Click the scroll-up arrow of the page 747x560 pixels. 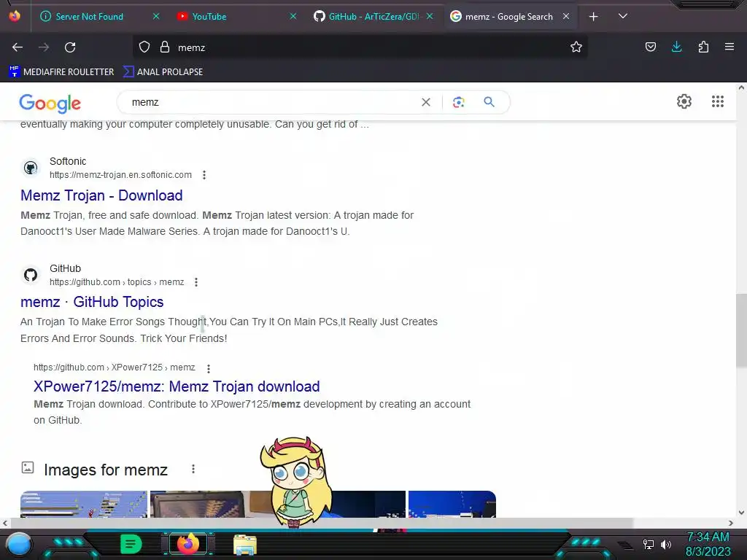[741, 87]
